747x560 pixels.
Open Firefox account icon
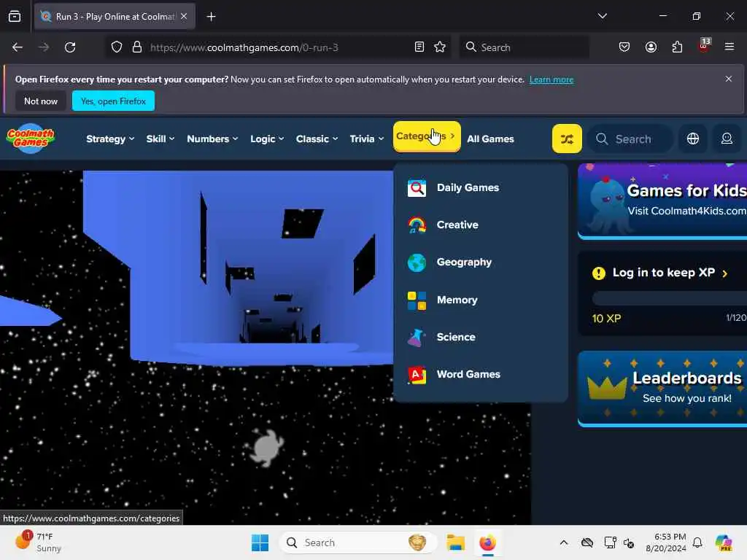click(651, 47)
